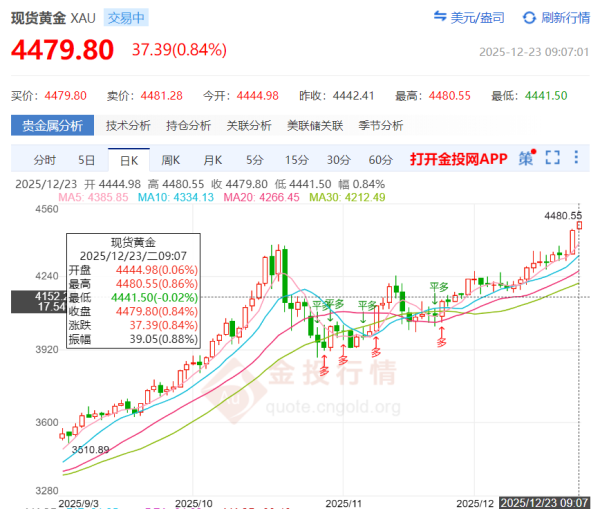Viewport: 600px width, 509px height.
Task: Select the 日K chart period
Action: 129,160
